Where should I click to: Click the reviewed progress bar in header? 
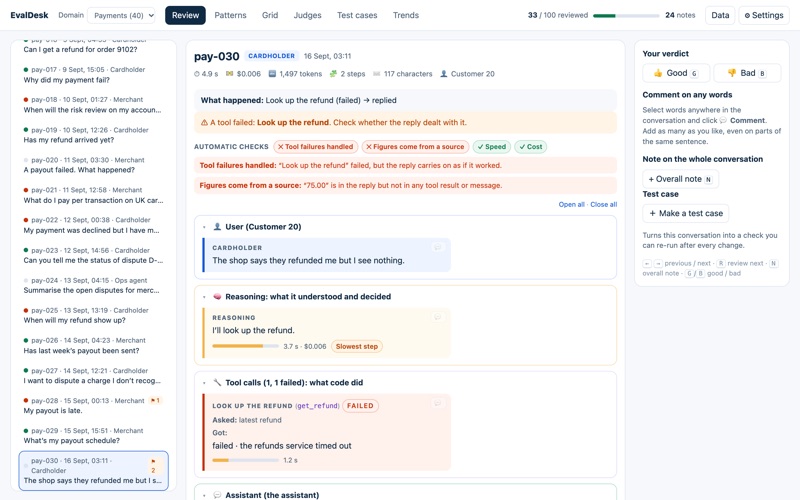click(x=626, y=16)
